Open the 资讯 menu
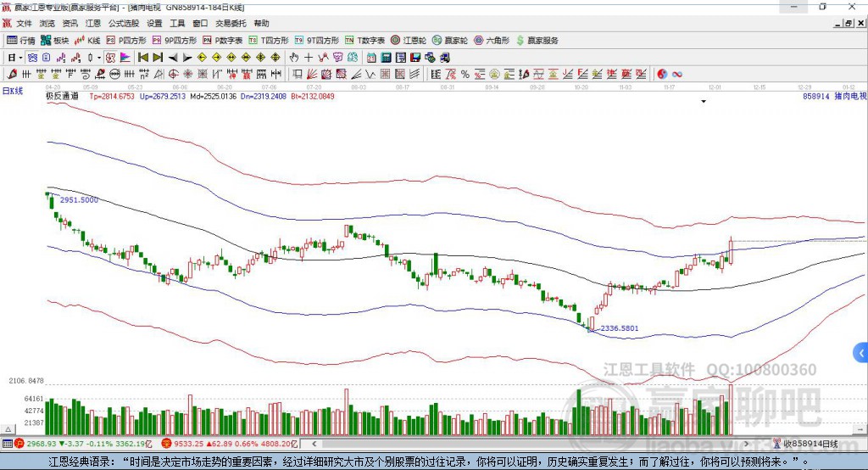This screenshot has width=868, height=470. click(x=70, y=23)
